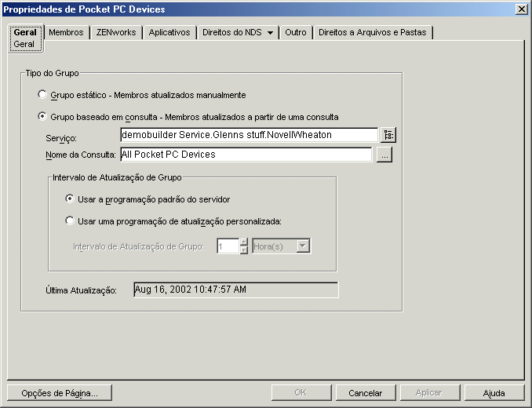The image size is (532, 408).
Task: Open the Hora(s) interval unit dropdown
Action: click(303, 246)
